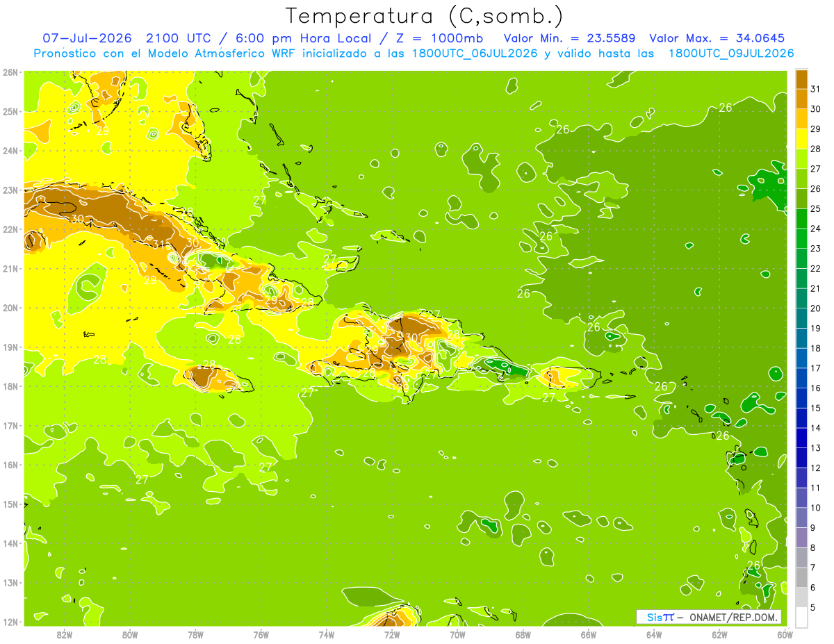Click the colorbar label "31"

point(816,89)
